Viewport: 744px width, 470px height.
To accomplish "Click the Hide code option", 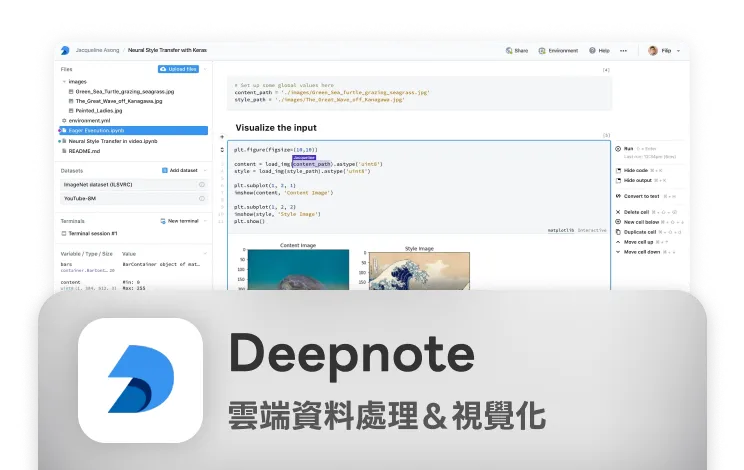I will coord(638,170).
